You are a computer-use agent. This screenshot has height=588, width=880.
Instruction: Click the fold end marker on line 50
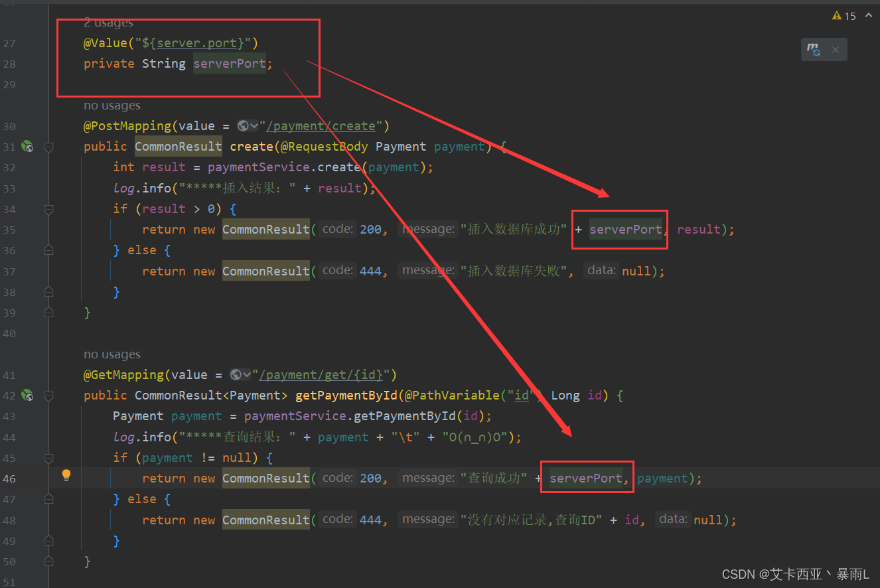pos(48,561)
